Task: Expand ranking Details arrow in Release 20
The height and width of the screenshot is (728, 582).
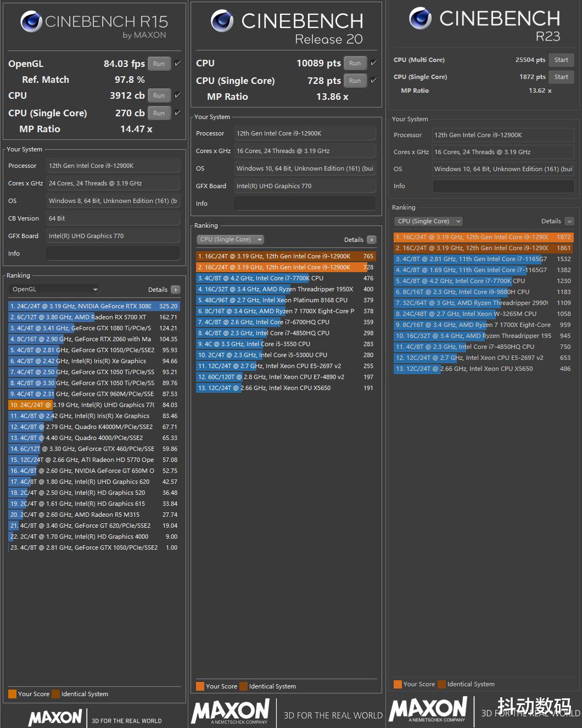Action: [x=372, y=240]
